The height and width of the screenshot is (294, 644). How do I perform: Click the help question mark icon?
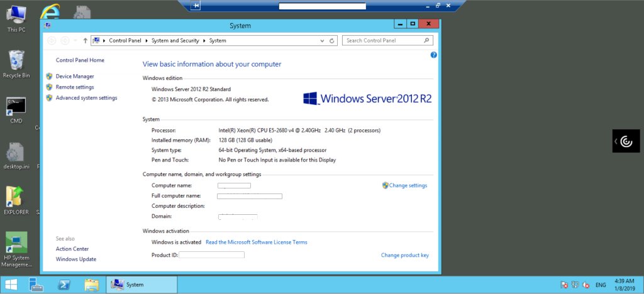click(x=433, y=55)
